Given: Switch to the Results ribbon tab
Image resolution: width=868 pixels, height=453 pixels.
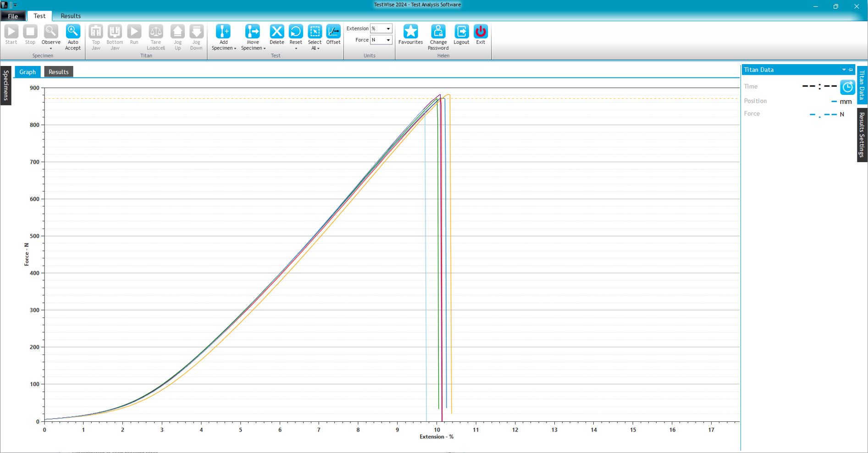Looking at the screenshot, I should pos(71,16).
